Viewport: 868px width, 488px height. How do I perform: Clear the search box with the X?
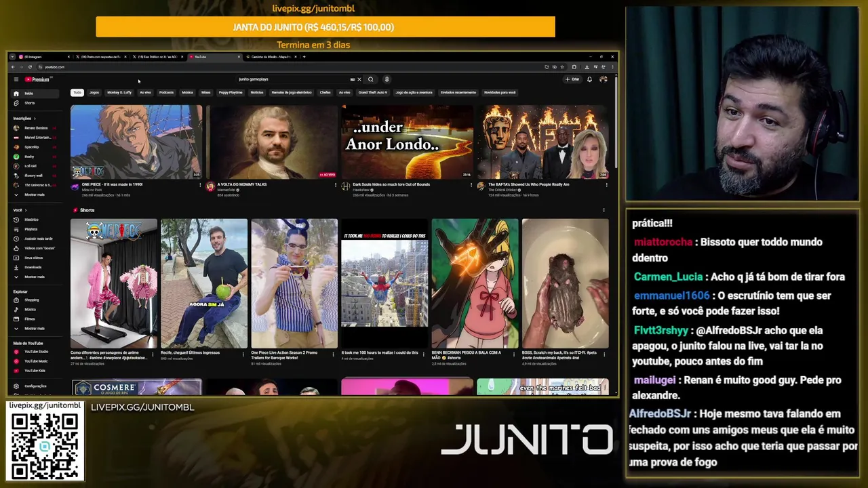359,79
